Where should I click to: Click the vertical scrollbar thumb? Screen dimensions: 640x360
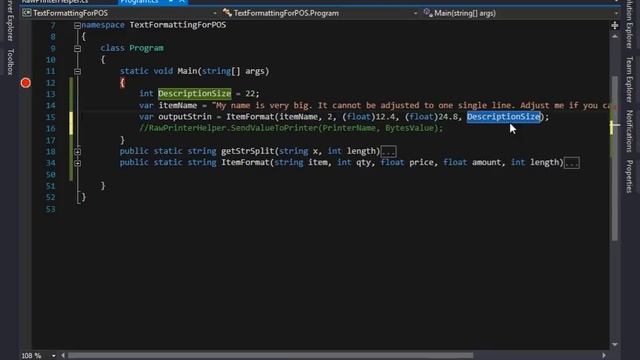(x=615, y=158)
